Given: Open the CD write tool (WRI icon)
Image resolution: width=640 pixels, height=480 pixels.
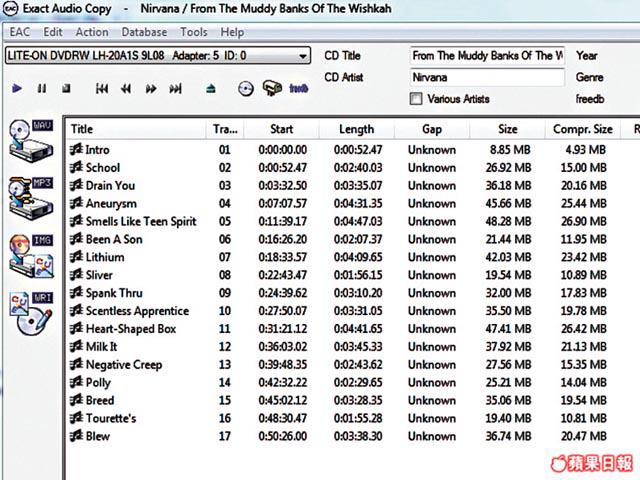Looking at the screenshot, I should pyautogui.click(x=31, y=313).
